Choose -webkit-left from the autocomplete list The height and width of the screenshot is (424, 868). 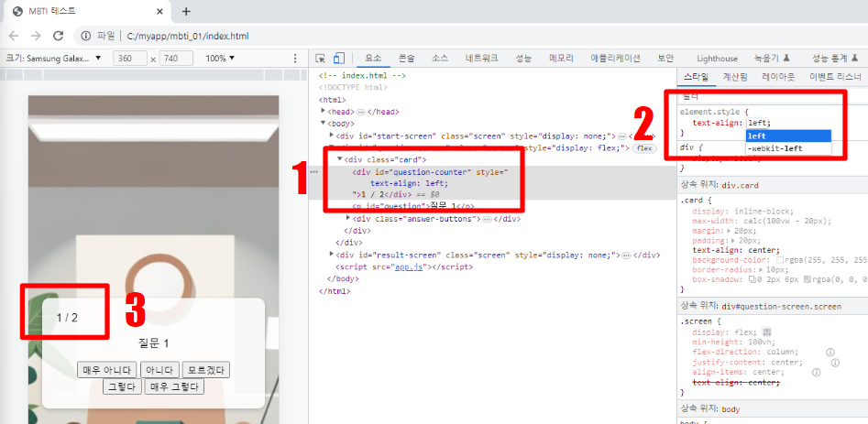(788, 148)
